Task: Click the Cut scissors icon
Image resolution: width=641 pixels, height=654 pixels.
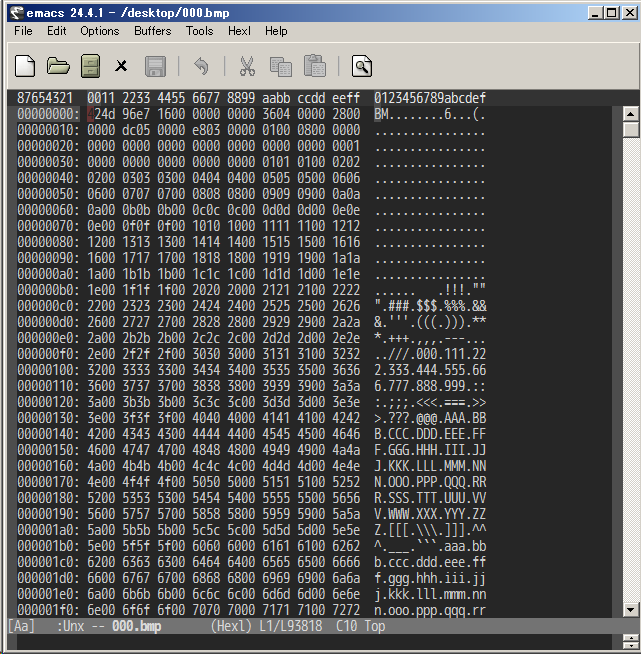Action: tap(247, 67)
